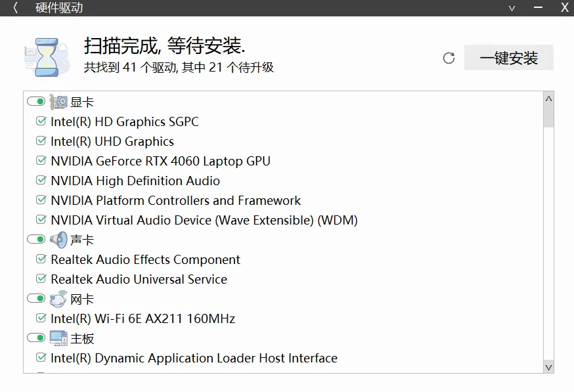The height and width of the screenshot is (392, 574).
Task: Toggle the 显卡 category switch
Action: [x=36, y=102]
